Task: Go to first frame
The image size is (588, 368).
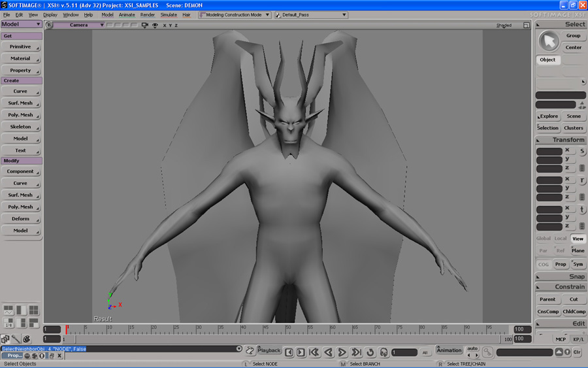Action: [314, 352]
